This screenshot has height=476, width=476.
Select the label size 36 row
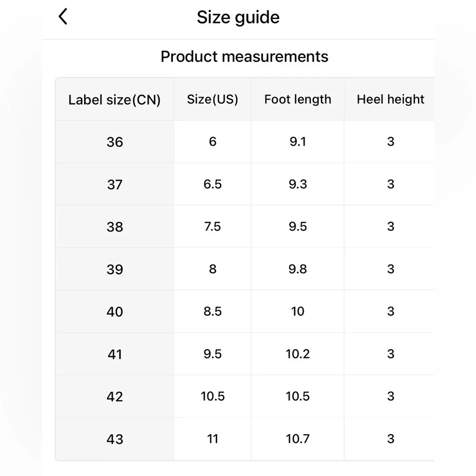tap(115, 142)
